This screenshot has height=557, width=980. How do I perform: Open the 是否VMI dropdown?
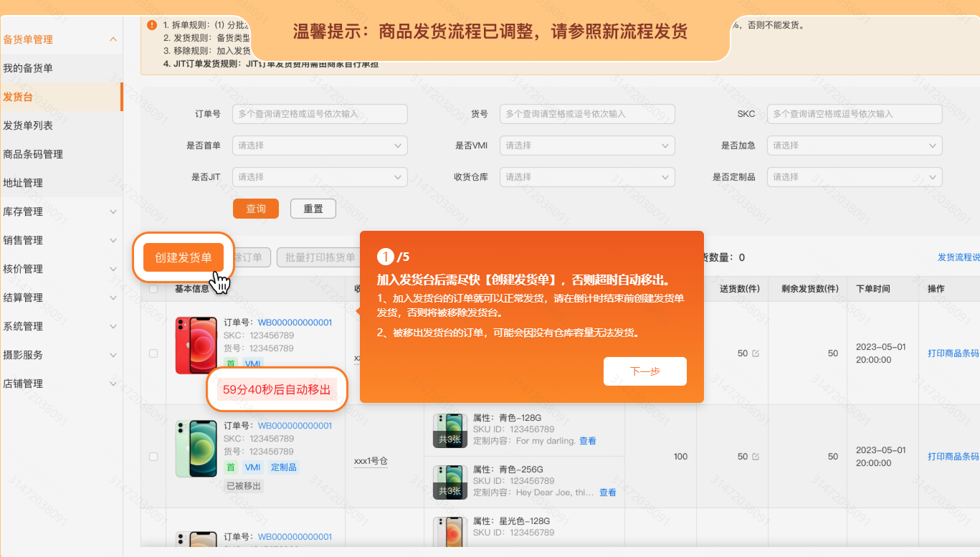[x=587, y=146]
